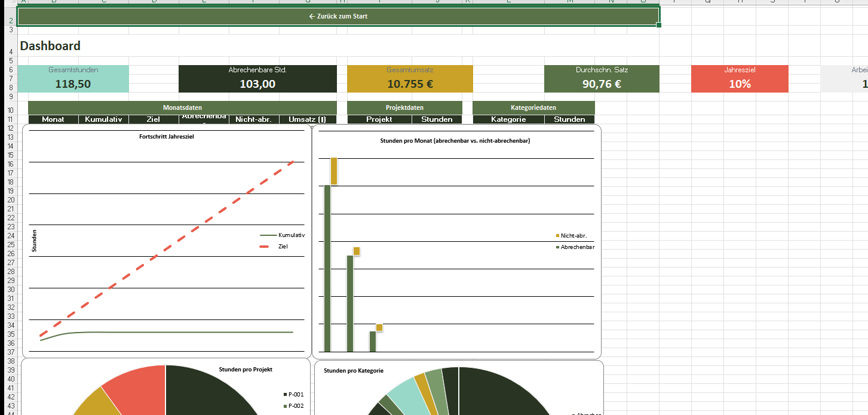The height and width of the screenshot is (415, 868).
Task: Select the Jahresziel 10% card
Action: 740,79
